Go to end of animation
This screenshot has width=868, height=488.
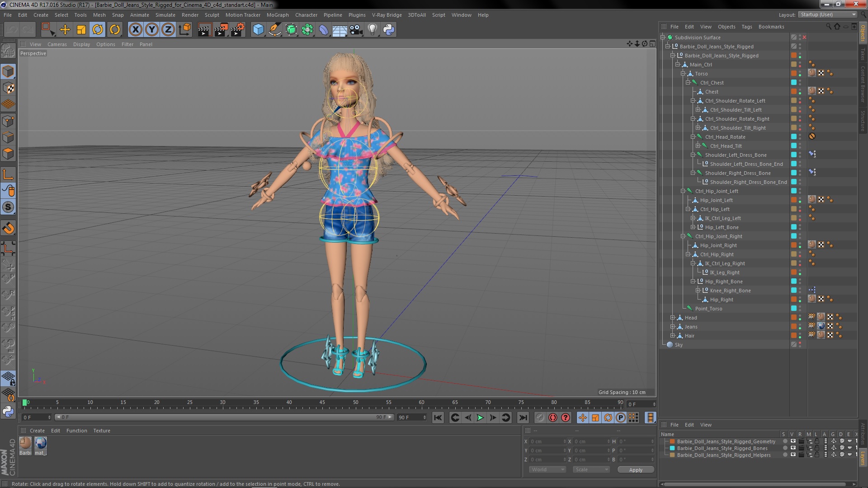[x=523, y=418]
